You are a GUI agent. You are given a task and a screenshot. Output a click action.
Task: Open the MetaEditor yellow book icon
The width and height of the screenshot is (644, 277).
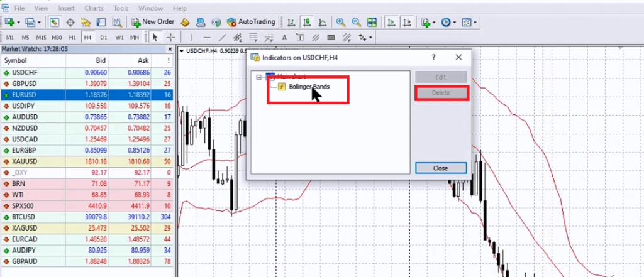click(185, 22)
